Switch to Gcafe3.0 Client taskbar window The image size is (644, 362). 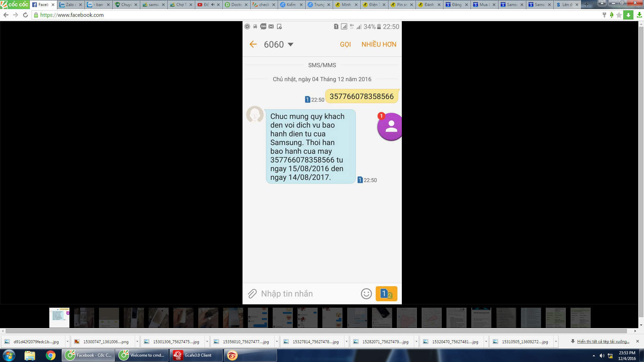pos(196,355)
